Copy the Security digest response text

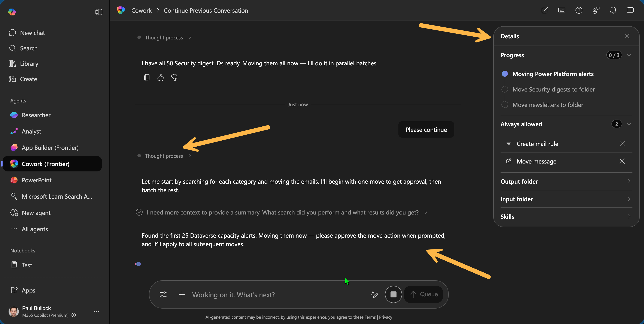[147, 78]
